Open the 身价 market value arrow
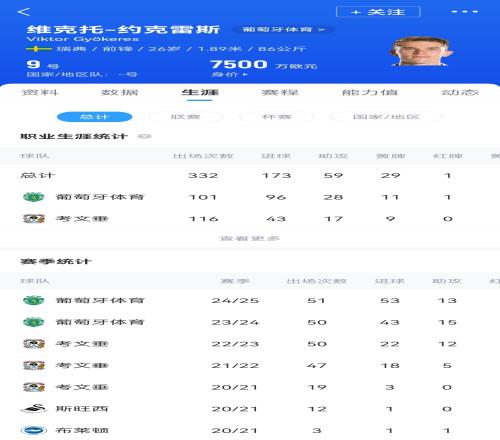This screenshot has width=500, height=440. pos(230,75)
